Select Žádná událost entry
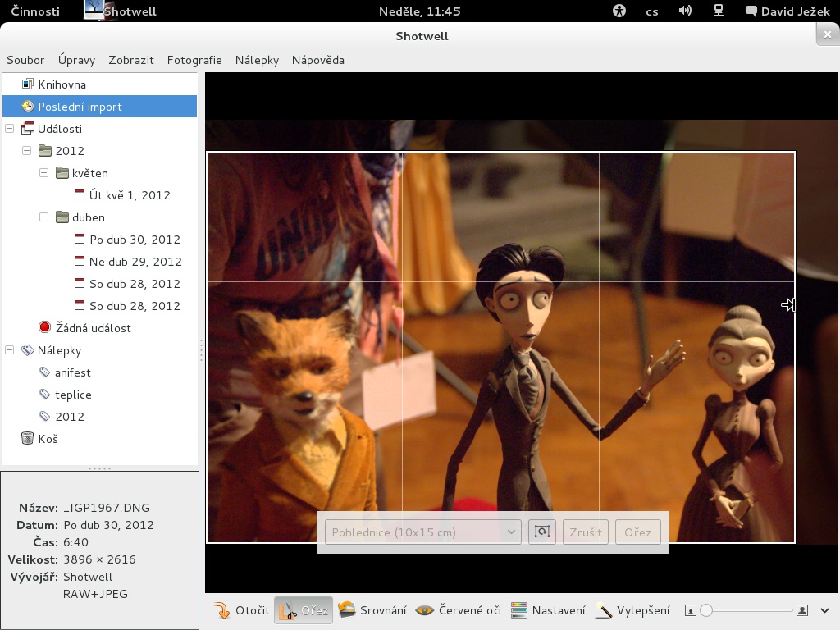The image size is (840, 630). 94,328
